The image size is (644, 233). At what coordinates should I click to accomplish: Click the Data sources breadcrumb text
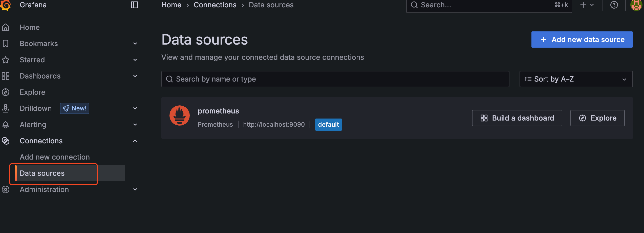click(x=271, y=5)
